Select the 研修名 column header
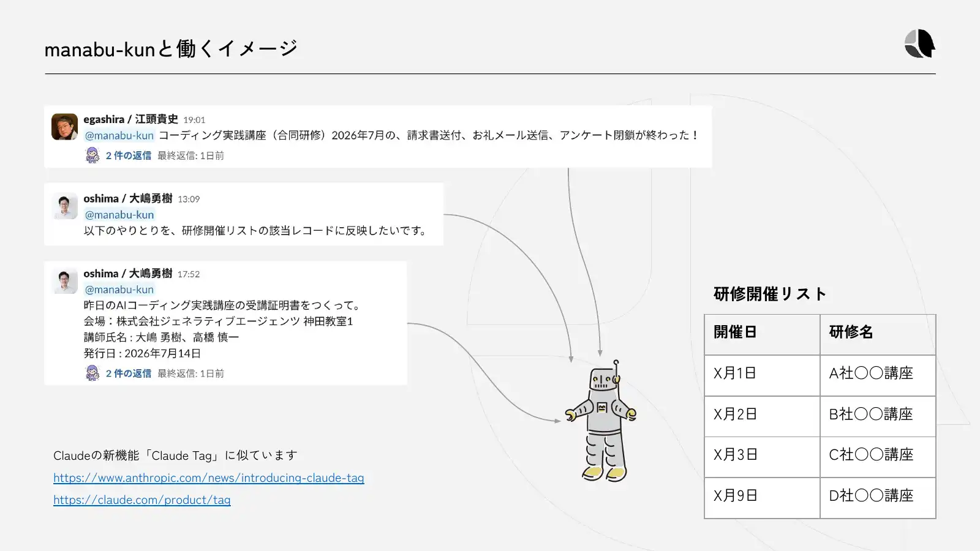This screenshot has height=551, width=980. click(x=878, y=335)
